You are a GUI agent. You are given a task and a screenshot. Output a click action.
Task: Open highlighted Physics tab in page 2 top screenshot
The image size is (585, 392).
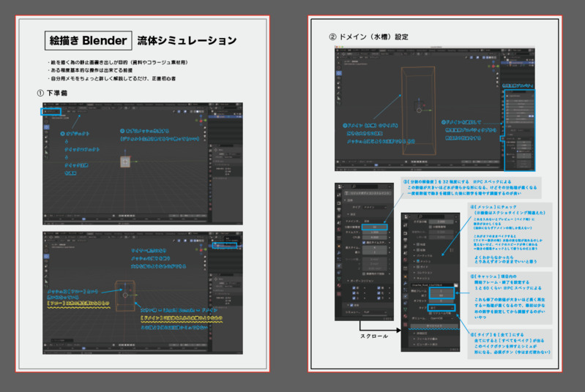(502, 138)
